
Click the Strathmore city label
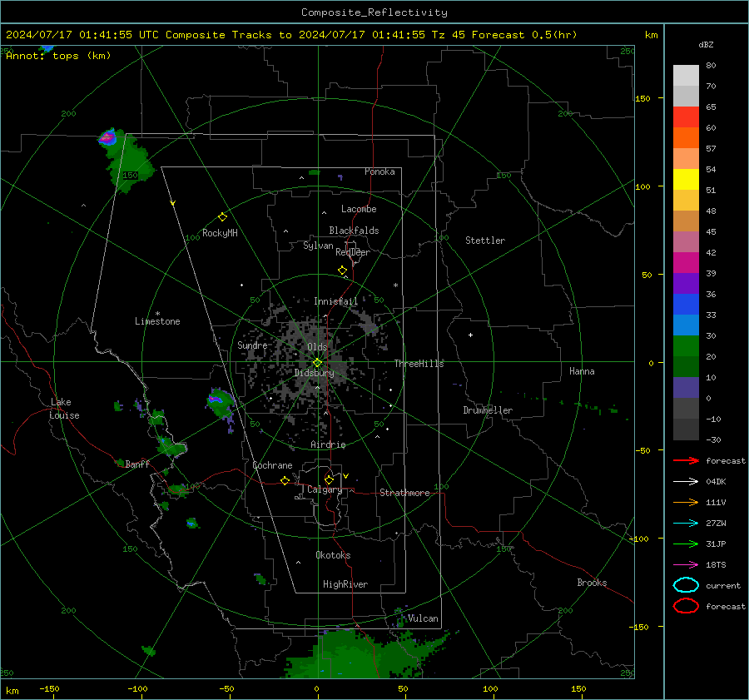pos(404,493)
